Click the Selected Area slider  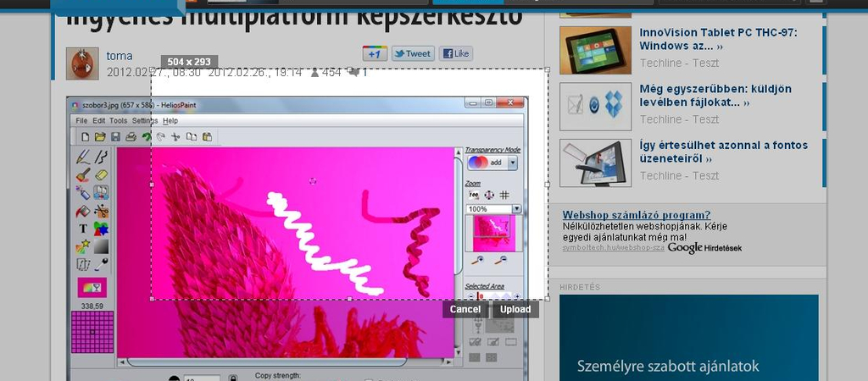pos(492,296)
